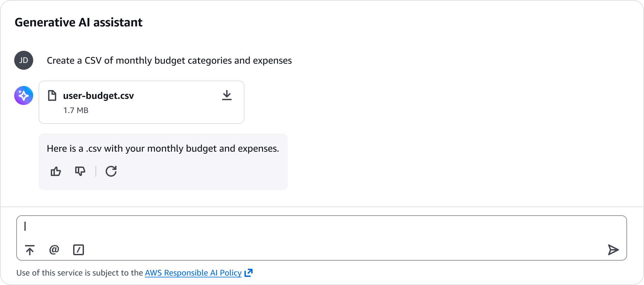Click the upload file icon in prompt box
The width and height of the screenshot is (644, 285).
pyautogui.click(x=30, y=250)
